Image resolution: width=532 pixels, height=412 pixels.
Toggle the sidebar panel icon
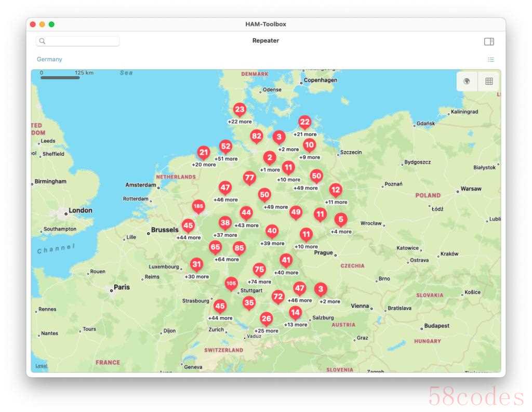[488, 42]
